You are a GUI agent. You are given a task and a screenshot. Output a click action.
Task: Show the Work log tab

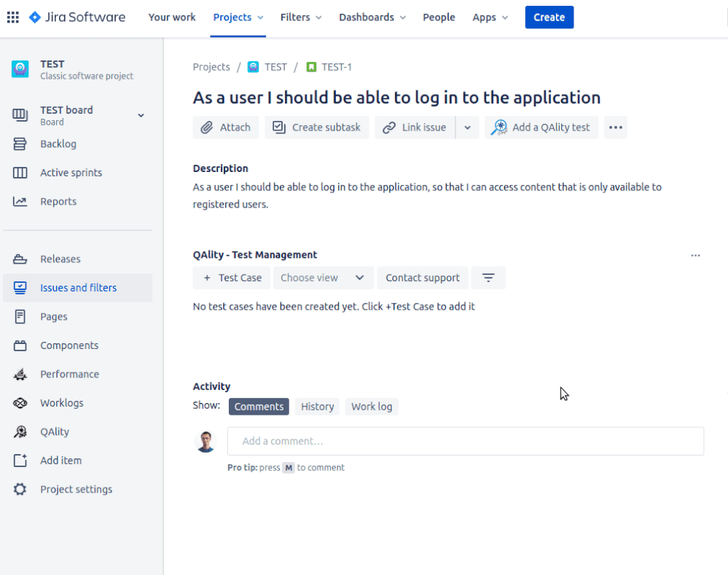click(372, 406)
